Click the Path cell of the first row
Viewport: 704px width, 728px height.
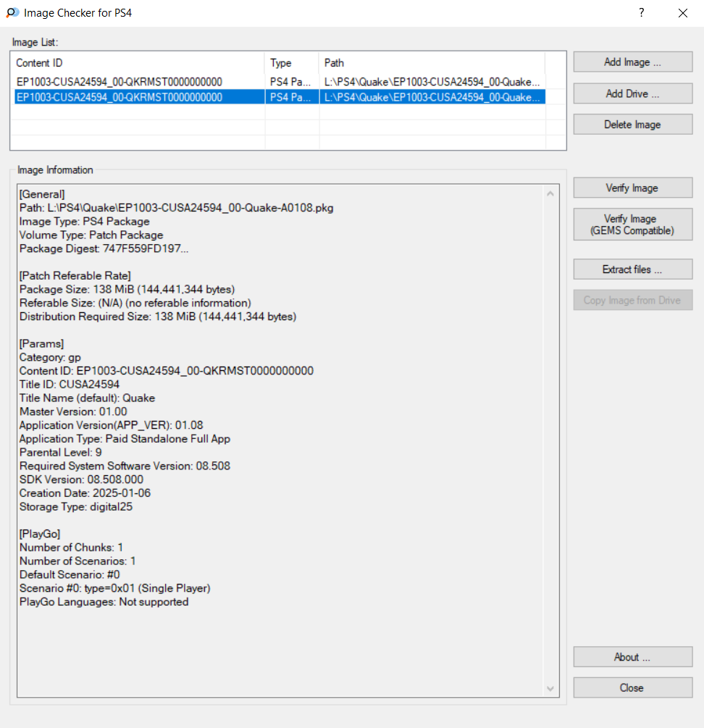(x=432, y=82)
